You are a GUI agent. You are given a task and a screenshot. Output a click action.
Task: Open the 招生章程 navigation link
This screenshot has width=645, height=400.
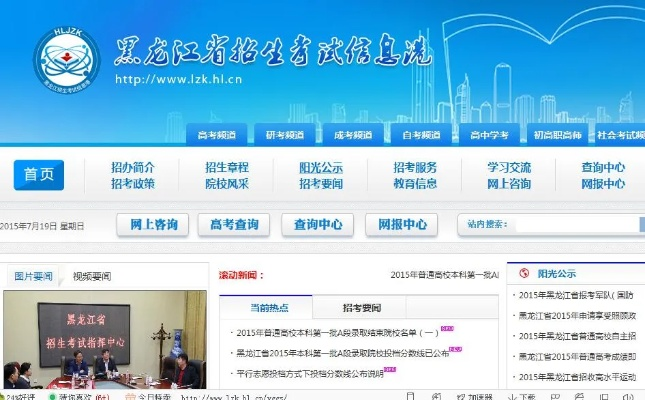coord(226,167)
